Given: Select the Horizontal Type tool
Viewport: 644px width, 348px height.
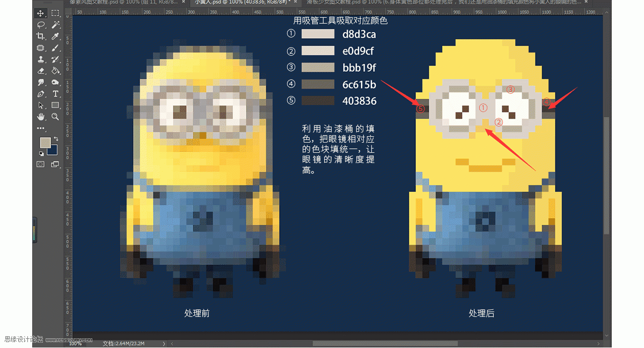Looking at the screenshot, I should click(x=55, y=94).
